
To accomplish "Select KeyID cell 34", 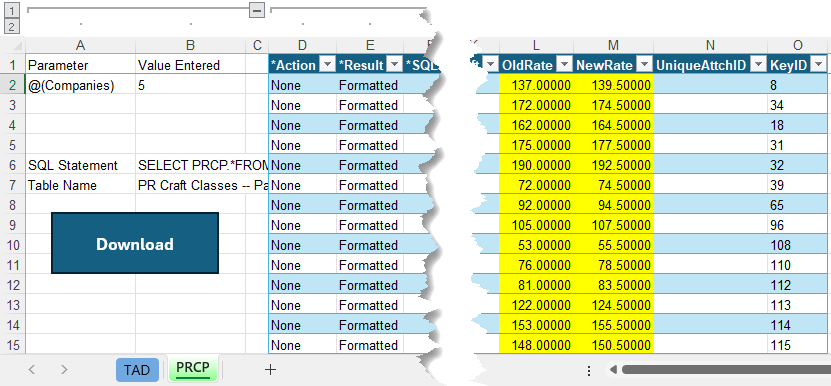I will [x=798, y=105].
